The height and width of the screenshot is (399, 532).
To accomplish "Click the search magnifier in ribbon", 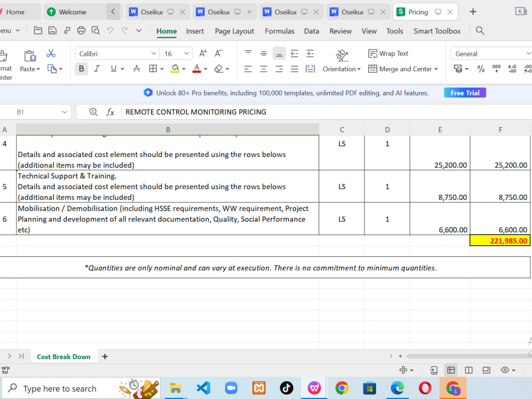I will click(480, 30).
